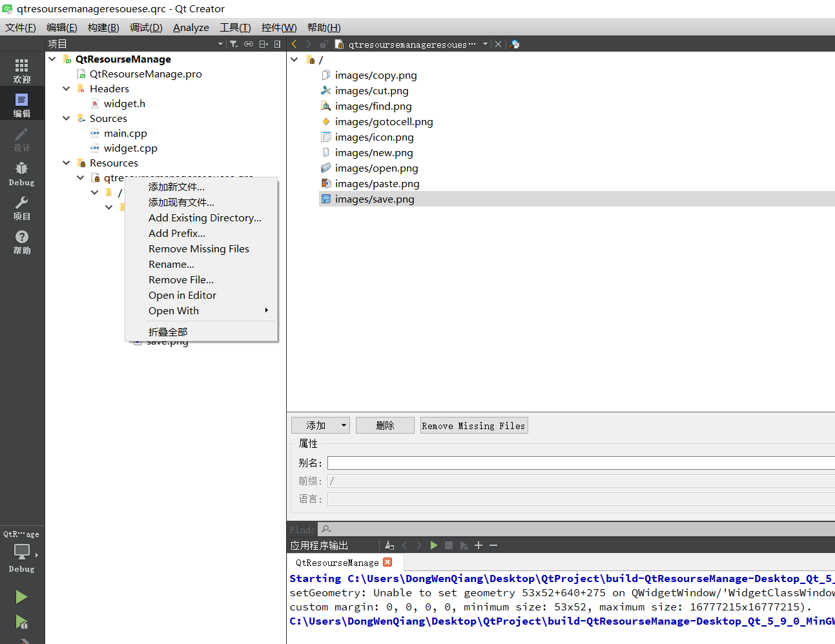This screenshot has width=835, height=644.
Task: Open the filter tree funnel icon
Action: tap(234, 44)
